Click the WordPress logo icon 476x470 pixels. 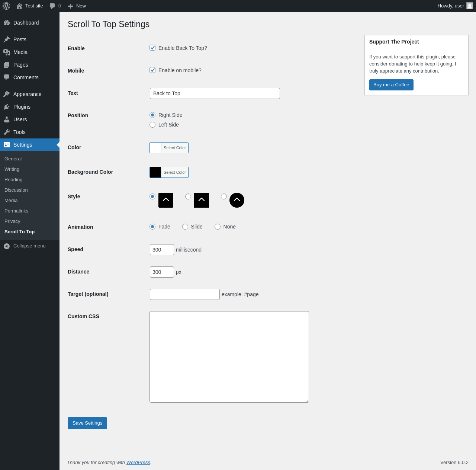6,6
